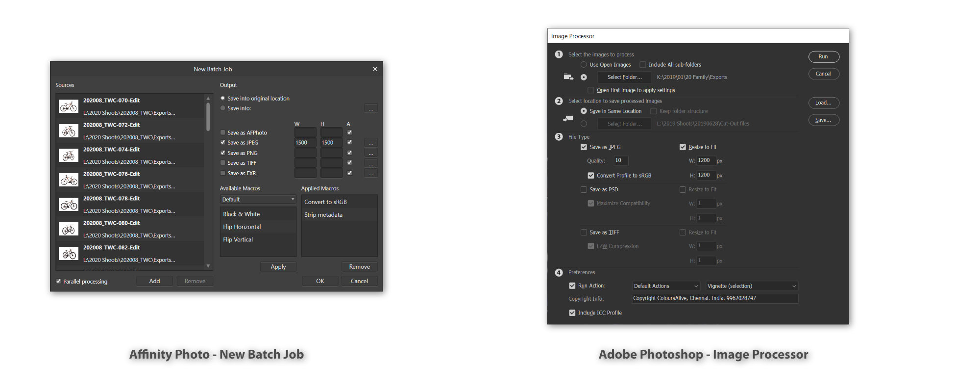Enable Save as EXR checkbox
The height and width of the screenshot is (391, 980).
click(223, 173)
